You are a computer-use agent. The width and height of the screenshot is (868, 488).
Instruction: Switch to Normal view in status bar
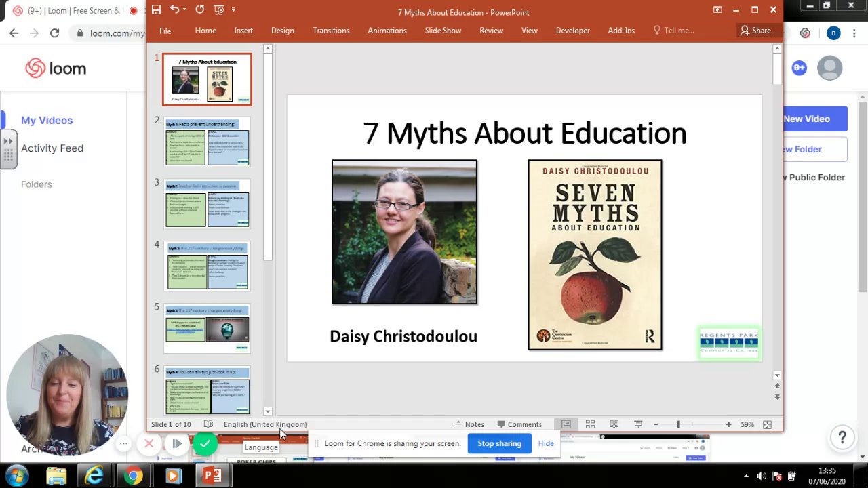566,424
